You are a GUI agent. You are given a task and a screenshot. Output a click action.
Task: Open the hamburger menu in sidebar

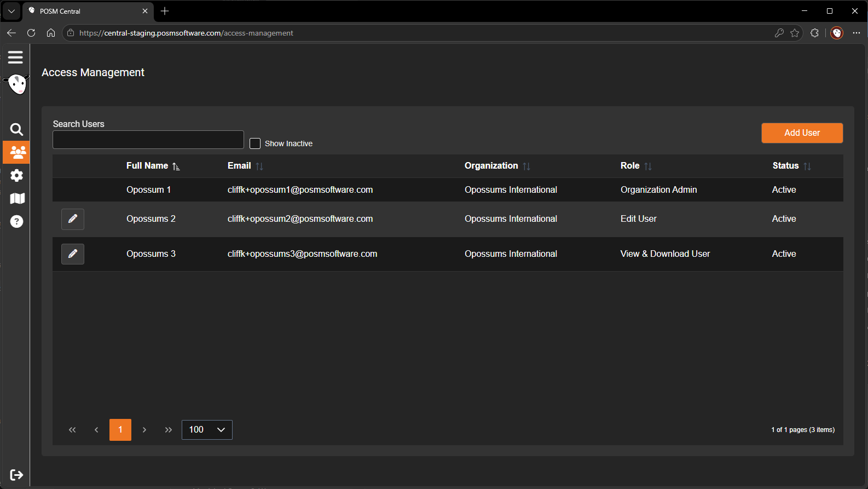[15, 57]
